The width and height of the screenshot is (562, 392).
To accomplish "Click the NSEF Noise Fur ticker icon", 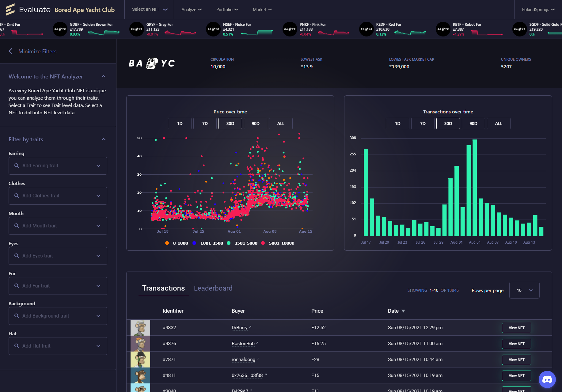I will click(x=213, y=29).
